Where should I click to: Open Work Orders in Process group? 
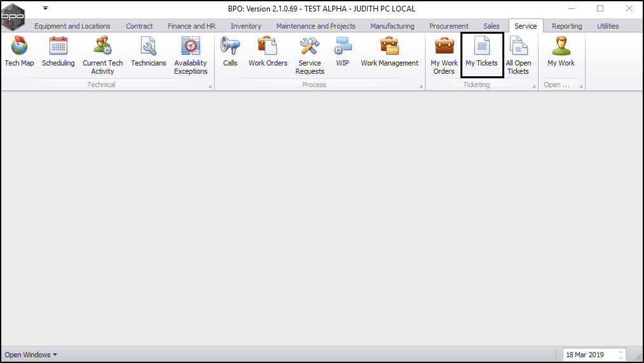(x=268, y=52)
